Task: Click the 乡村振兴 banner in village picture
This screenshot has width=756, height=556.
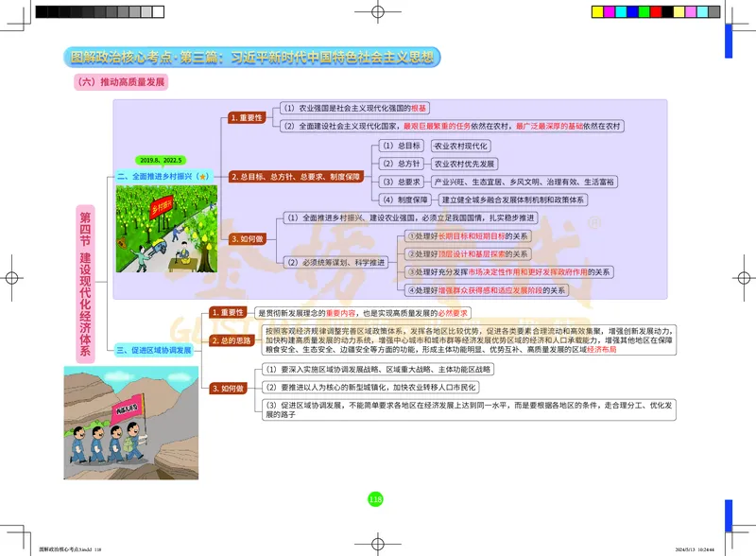Action: (163, 207)
